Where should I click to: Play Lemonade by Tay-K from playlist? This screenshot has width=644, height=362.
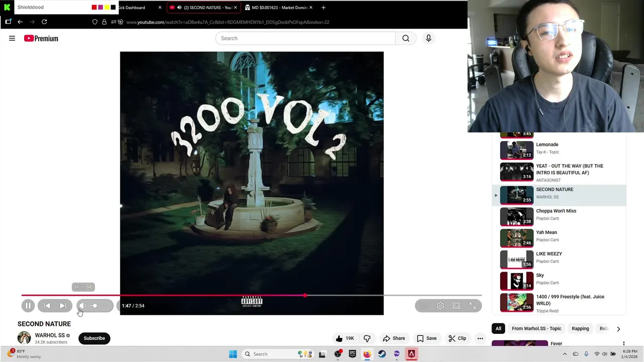(x=558, y=149)
